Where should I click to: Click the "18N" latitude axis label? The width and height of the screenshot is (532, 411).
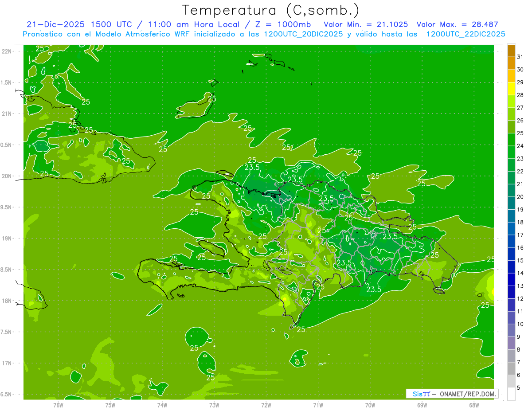(x=6, y=301)
